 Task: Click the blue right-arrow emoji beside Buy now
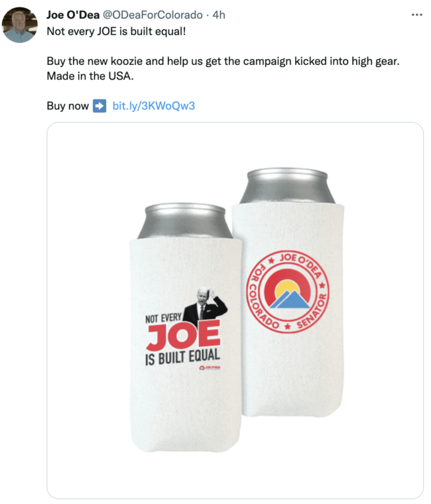point(99,105)
